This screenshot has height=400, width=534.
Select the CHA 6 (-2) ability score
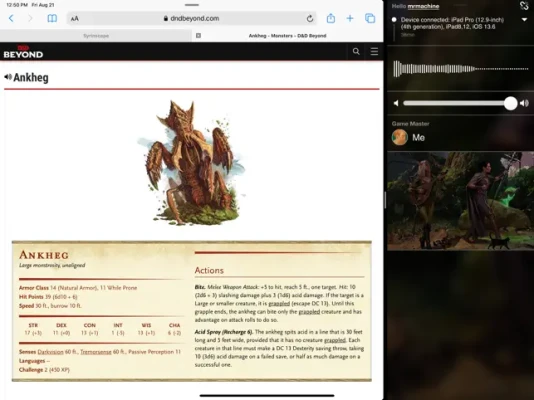[174, 329]
